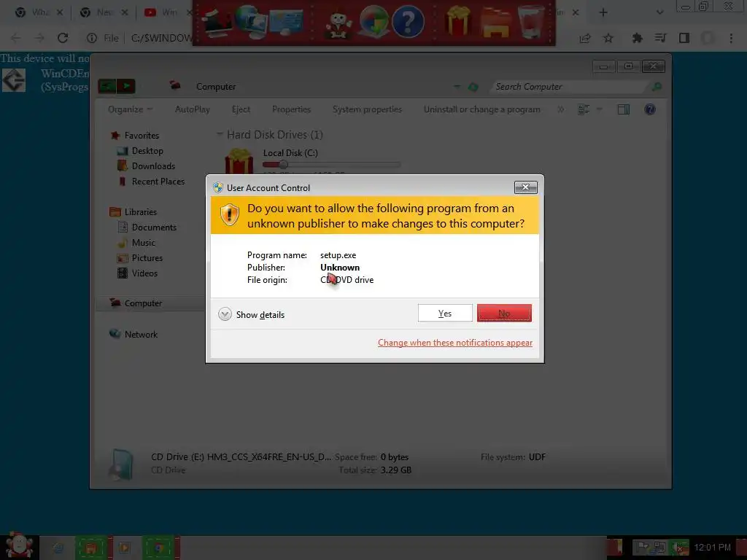
Task: Click the gift-box icon of Local Disk (C:)
Action: (239, 161)
